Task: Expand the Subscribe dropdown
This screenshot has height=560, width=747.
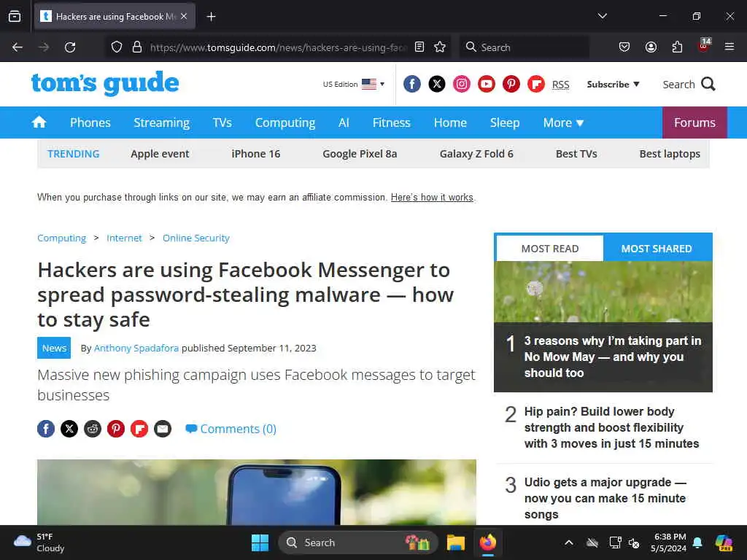Action: [x=613, y=85]
